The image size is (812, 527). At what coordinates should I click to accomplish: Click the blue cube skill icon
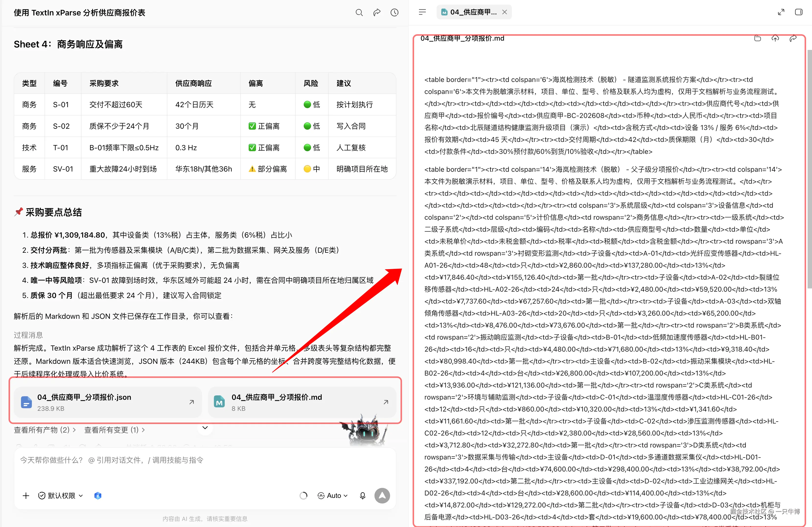98,496
